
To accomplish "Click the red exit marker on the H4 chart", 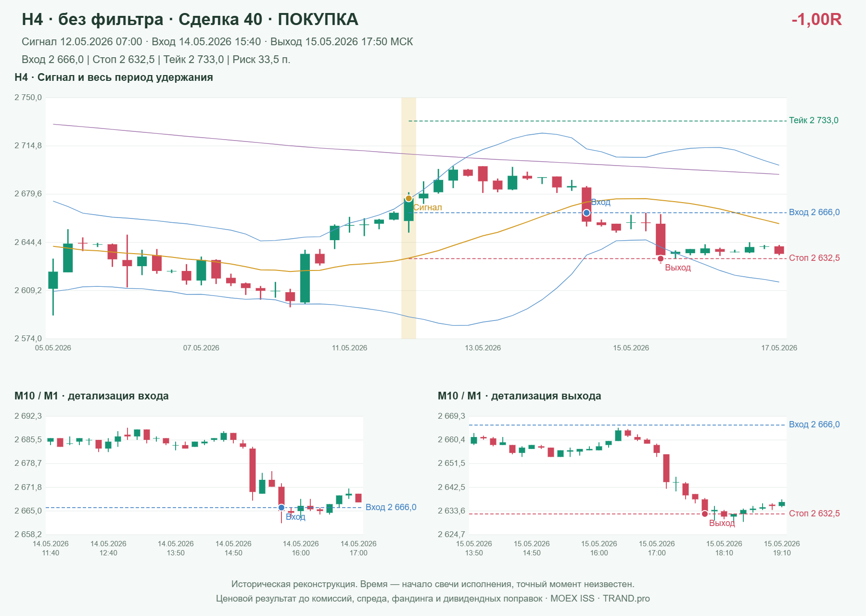I will pyautogui.click(x=661, y=259).
